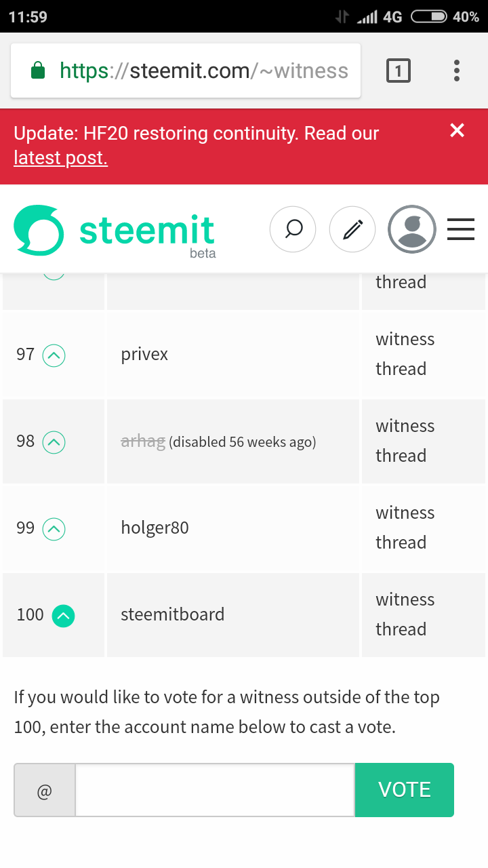Screen dimensions: 488x868
Task: Tap the browser address bar URL
Action: click(203, 71)
